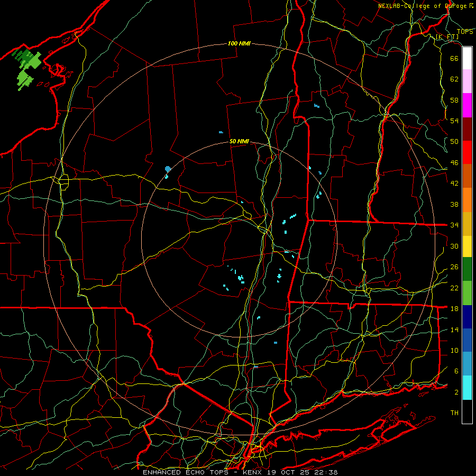Screen dimensions: 476x476
Task: Click the "62" legend value
Action: (454, 79)
